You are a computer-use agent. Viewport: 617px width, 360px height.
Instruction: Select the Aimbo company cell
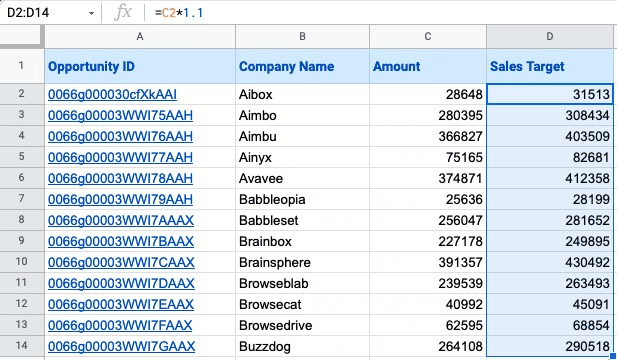(302, 115)
